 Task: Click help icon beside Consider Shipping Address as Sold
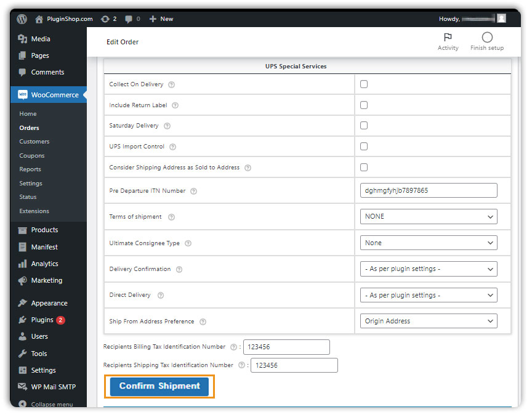click(x=248, y=168)
